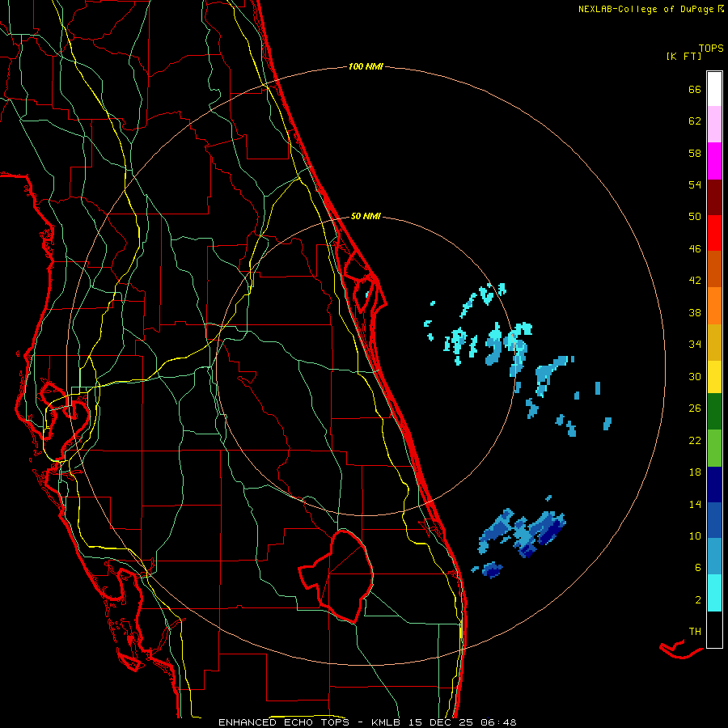Click the 06:48 timestamp in caption
Viewport: 728px width, 728px height.
click(x=498, y=722)
